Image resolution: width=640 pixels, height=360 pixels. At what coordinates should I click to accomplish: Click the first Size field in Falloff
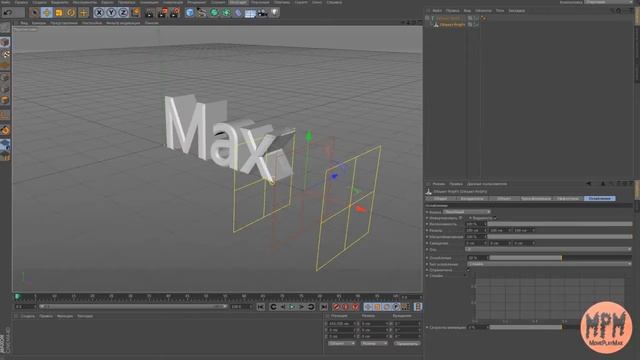[476, 231]
